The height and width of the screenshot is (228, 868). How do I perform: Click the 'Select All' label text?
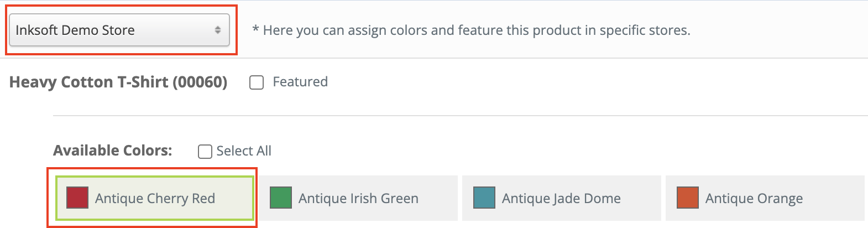click(x=244, y=151)
